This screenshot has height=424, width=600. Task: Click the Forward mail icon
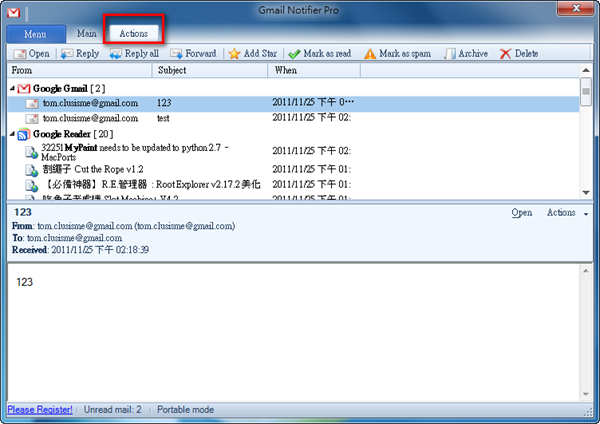pos(176,54)
